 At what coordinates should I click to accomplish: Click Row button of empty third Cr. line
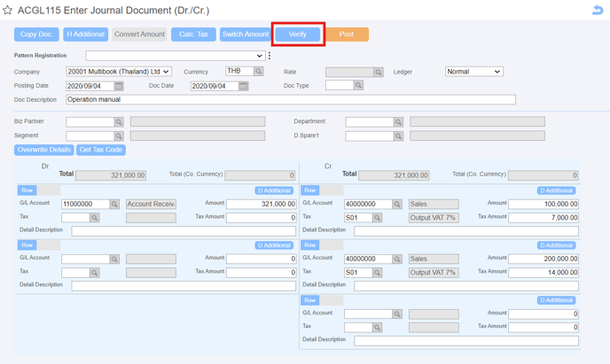coord(310,300)
